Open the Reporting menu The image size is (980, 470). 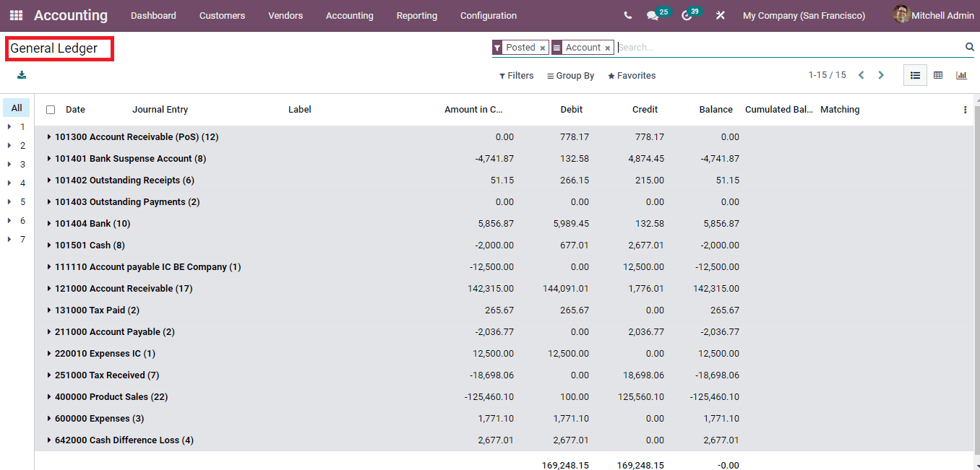pos(417,15)
